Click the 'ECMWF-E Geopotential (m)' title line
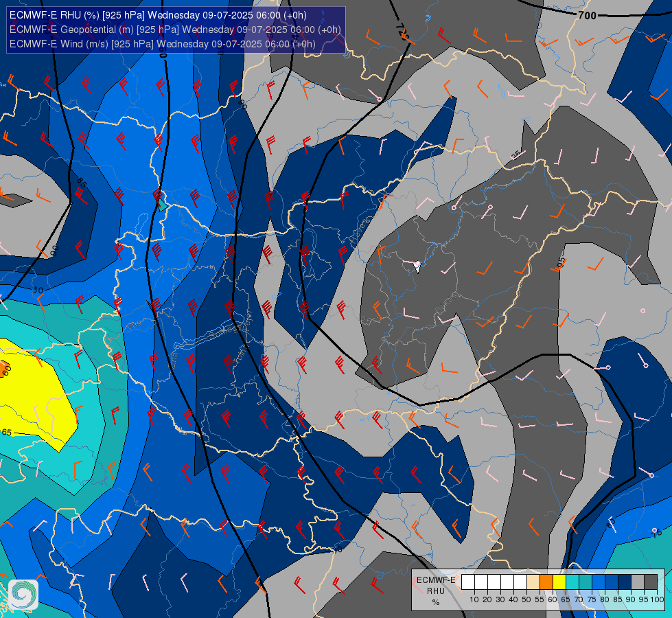This screenshot has width=672, height=618. (175, 30)
